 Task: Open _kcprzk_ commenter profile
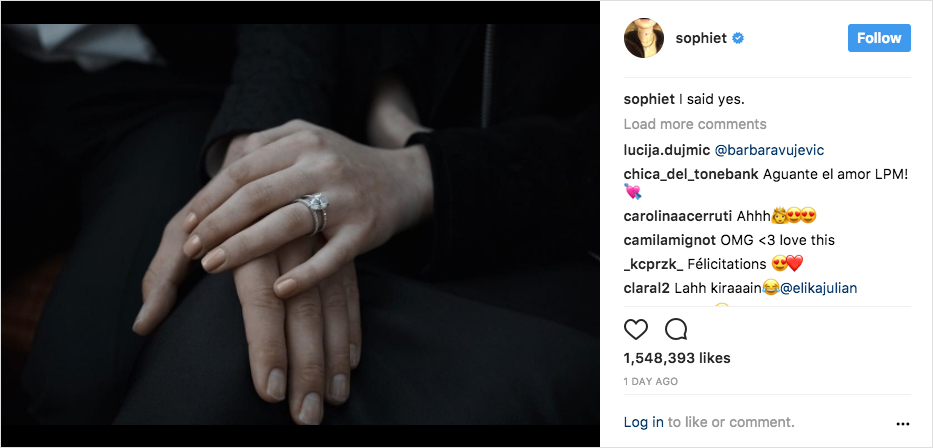tap(653, 264)
